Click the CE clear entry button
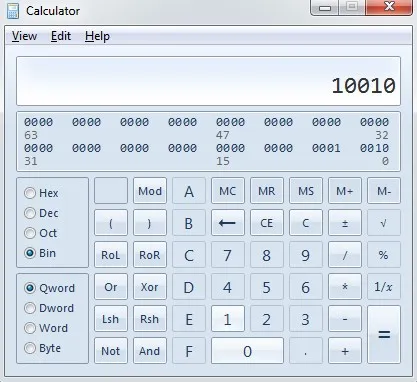 pyautogui.click(x=267, y=223)
